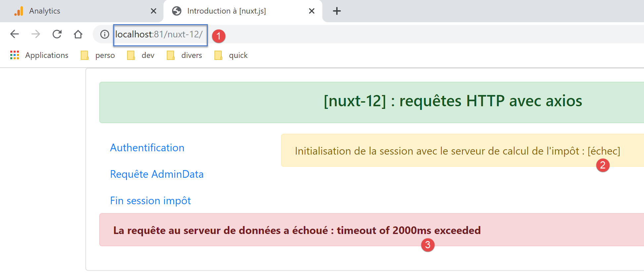Viewport: 644px width, 280px height.
Task: Focus the address bar URL localhost:81/nuxt-12/
Action: tap(159, 34)
